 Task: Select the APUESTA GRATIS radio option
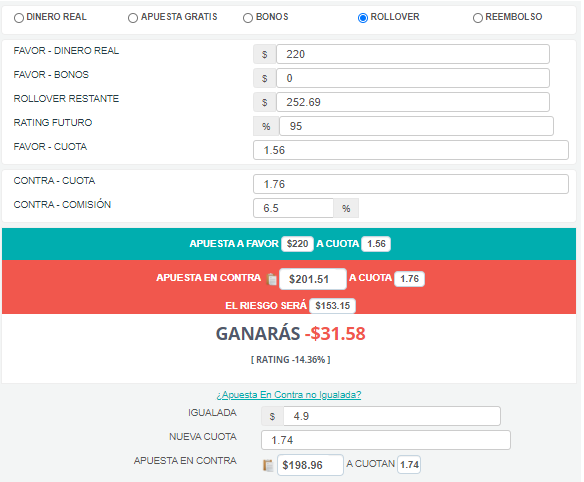click(133, 18)
